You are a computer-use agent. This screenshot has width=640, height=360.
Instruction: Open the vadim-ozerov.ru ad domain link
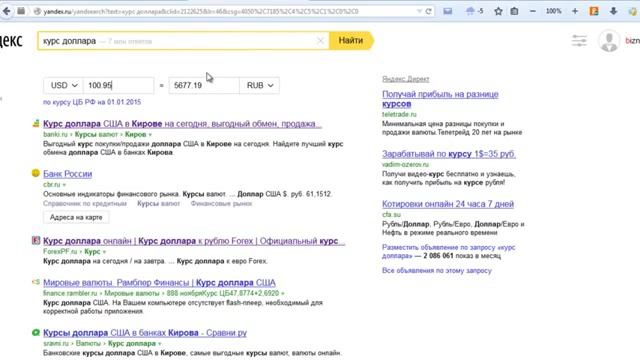pos(405,164)
